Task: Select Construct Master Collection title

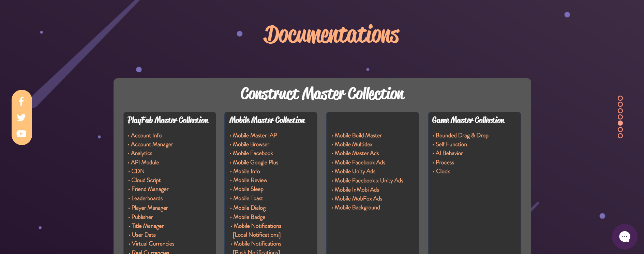Action: 322,94
